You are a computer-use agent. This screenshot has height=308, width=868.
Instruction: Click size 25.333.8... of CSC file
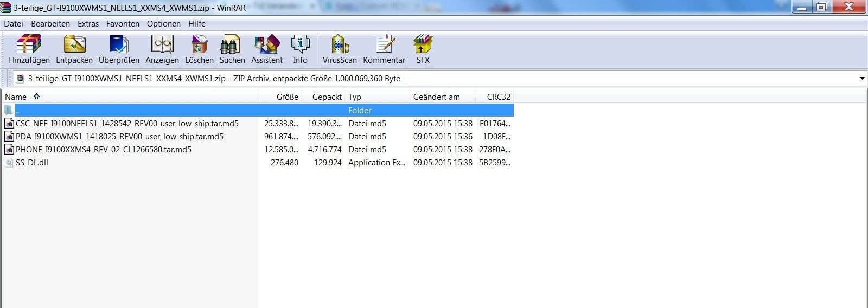[x=281, y=124]
